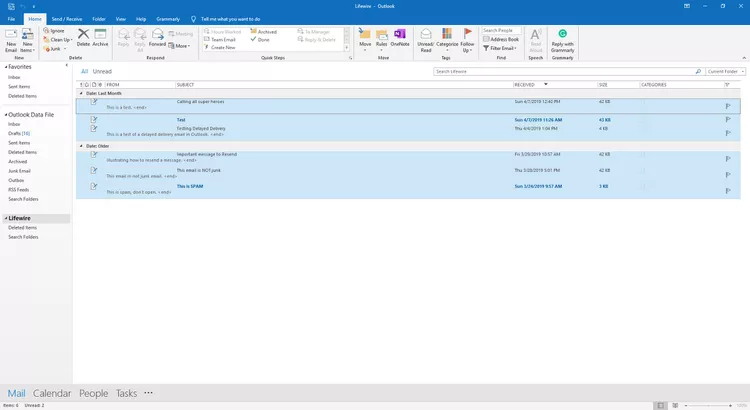The height and width of the screenshot is (410, 750).
Task: Collapse the Favorites section
Action: pos(6,67)
